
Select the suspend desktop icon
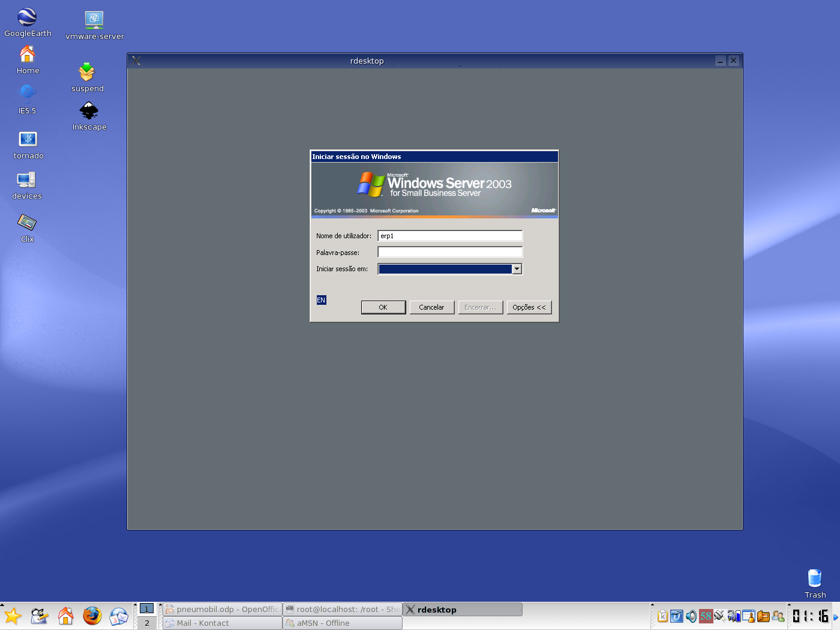click(x=87, y=77)
